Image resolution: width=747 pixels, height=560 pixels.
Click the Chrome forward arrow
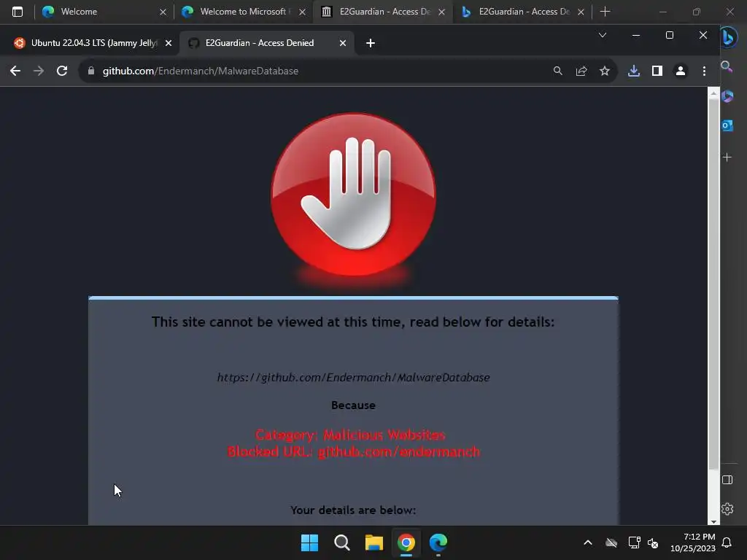click(x=39, y=71)
